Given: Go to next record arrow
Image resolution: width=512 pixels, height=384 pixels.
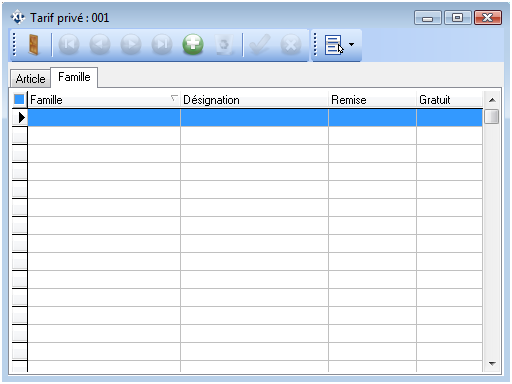Looking at the screenshot, I should pyautogui.click(x=131, y=44).
